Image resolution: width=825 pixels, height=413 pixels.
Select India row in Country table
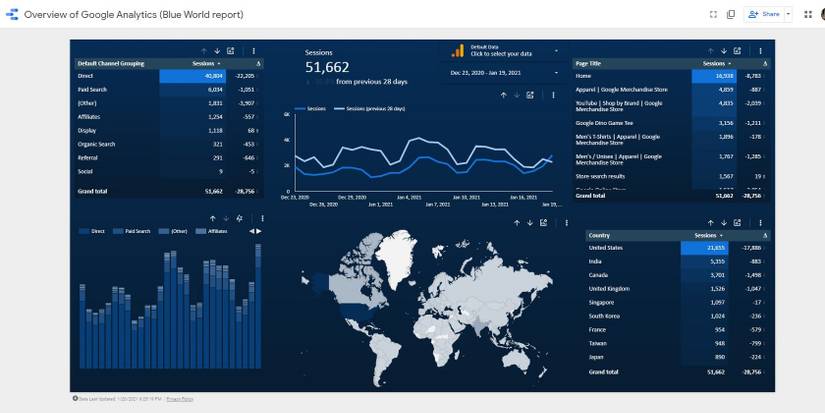click(x=678, y=261)
